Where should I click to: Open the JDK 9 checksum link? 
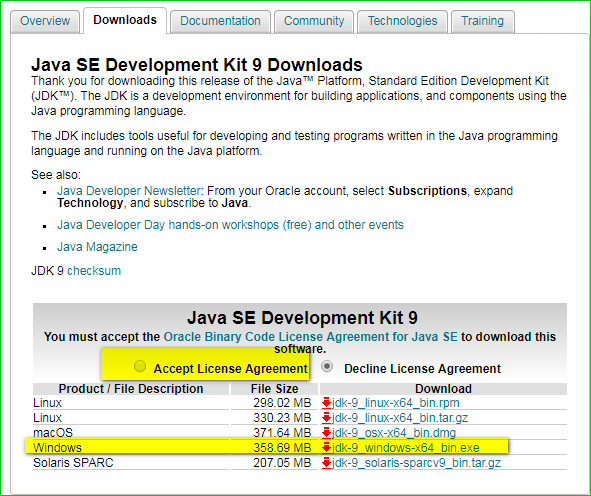coord(94,271)
